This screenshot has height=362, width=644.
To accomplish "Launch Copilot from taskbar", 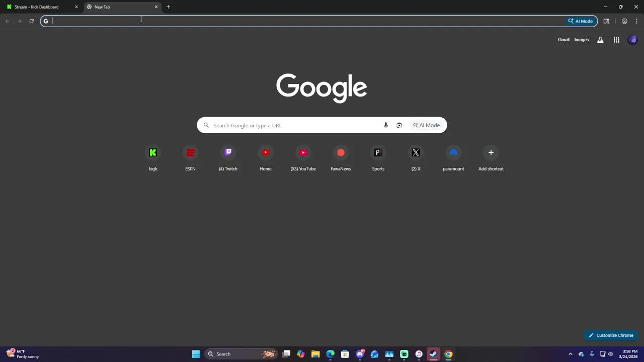I will [301, 354].
